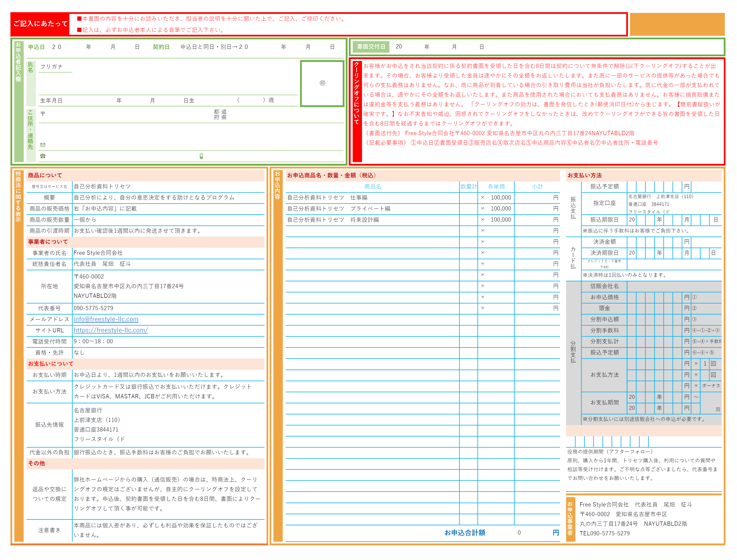The image size is (737, 560).
Task: Click the 商品について section header
Action: click(x=45, y=175)
